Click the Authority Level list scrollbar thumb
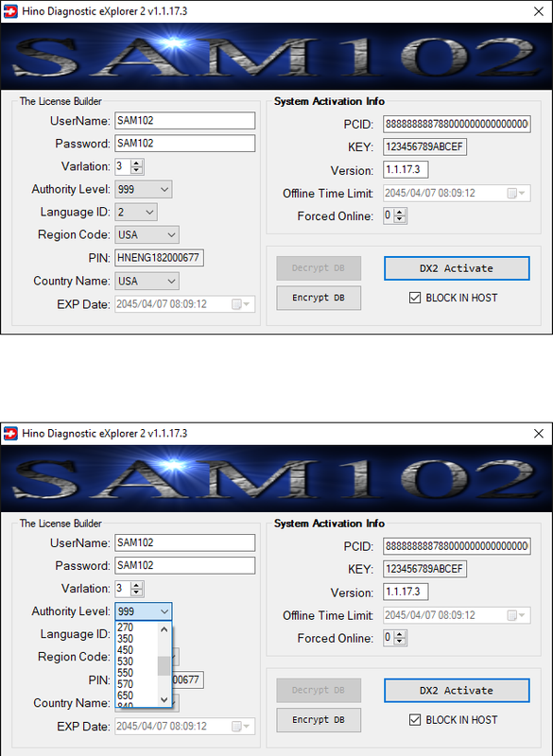This screenshot has width=553, height=756. coord(164,666)
